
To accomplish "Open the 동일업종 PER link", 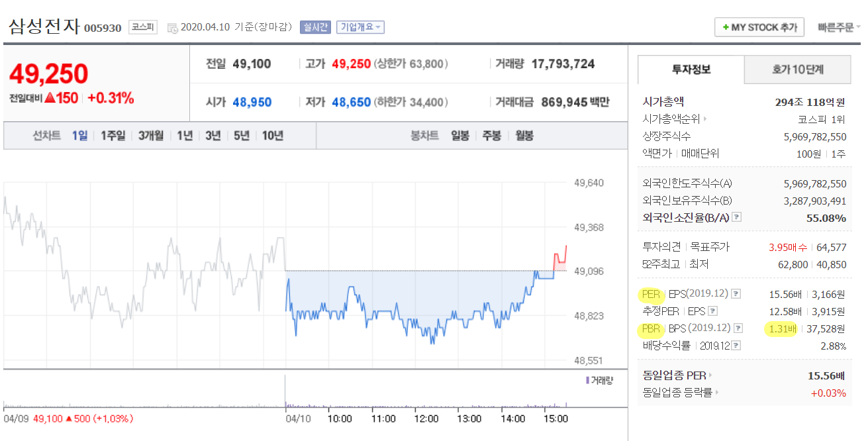I will coord(677,375).
